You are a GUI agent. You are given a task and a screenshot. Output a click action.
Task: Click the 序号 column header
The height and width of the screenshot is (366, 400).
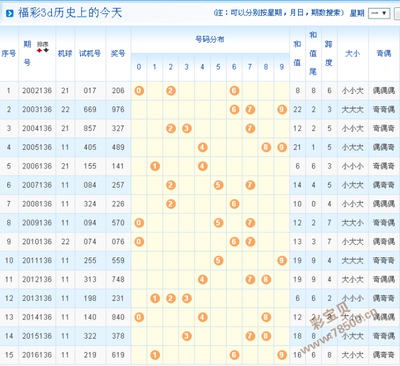pyautogui.click(x=9, y=53)
